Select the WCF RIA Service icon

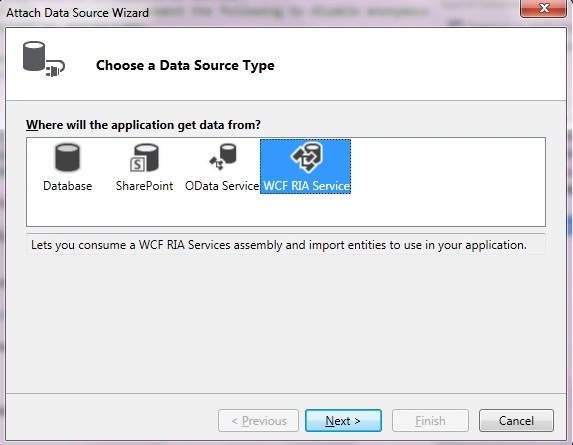click(306, 157)
